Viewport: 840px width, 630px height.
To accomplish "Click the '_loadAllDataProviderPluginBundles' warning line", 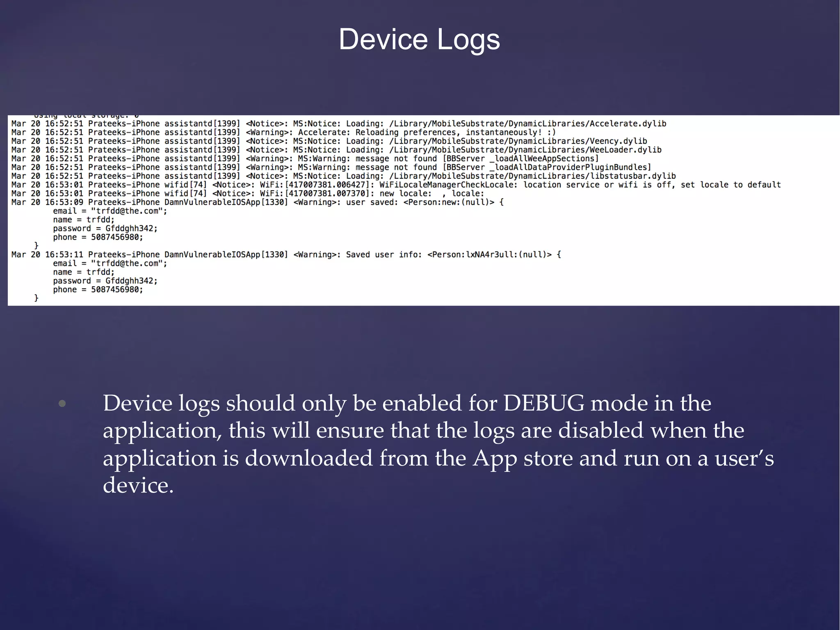I will pyautogui.click(x=331, y=167).
